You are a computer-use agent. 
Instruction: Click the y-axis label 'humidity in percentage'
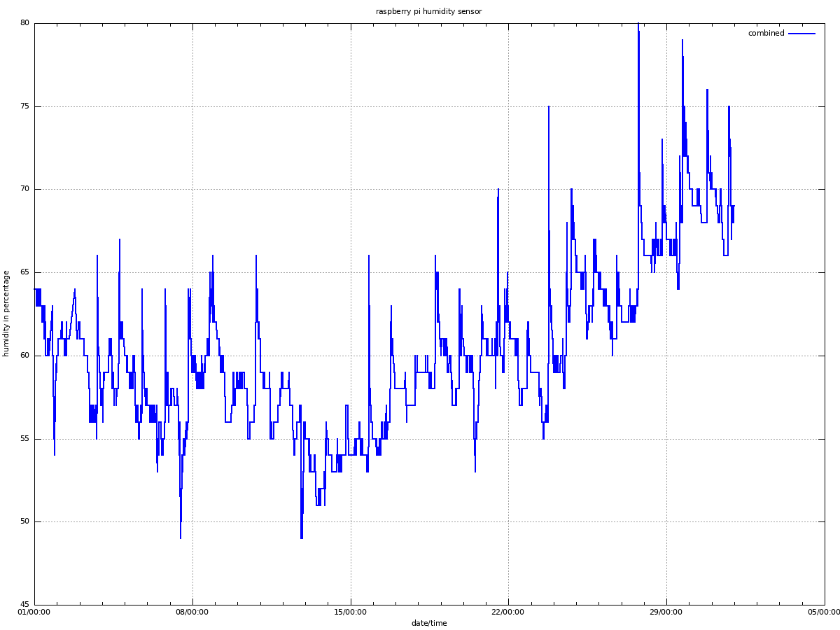click(x=6, y=313)
